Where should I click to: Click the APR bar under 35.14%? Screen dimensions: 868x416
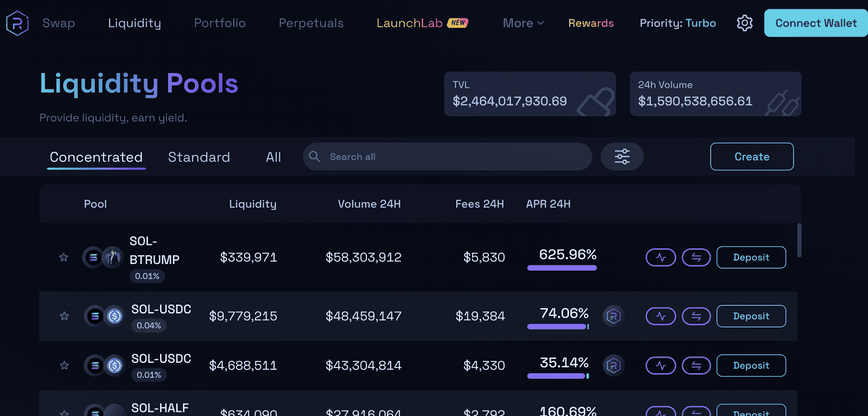(558, 376)
